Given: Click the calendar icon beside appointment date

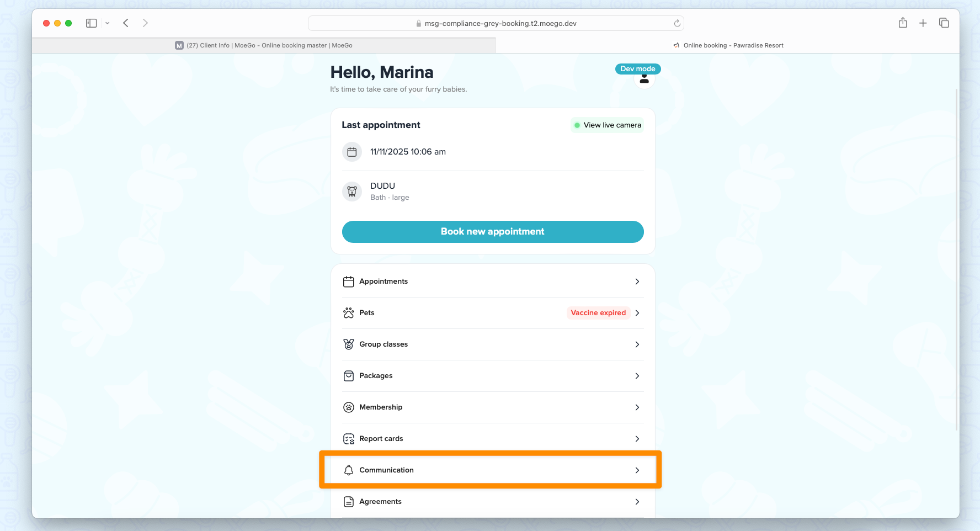Looking at the screenshot, I should pos(352,152).
